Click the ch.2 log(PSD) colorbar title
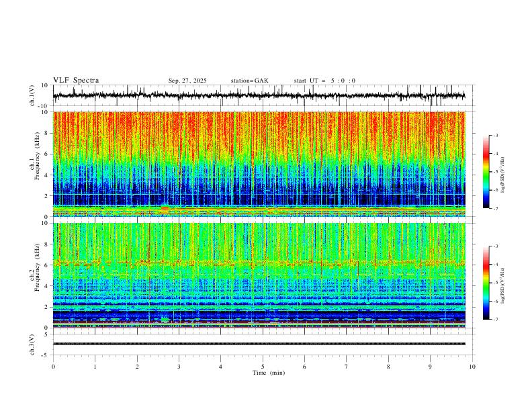 coord(503,285)
